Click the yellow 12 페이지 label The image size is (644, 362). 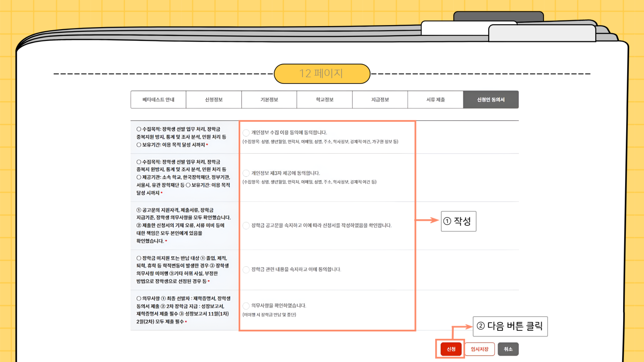click(322, 74)
